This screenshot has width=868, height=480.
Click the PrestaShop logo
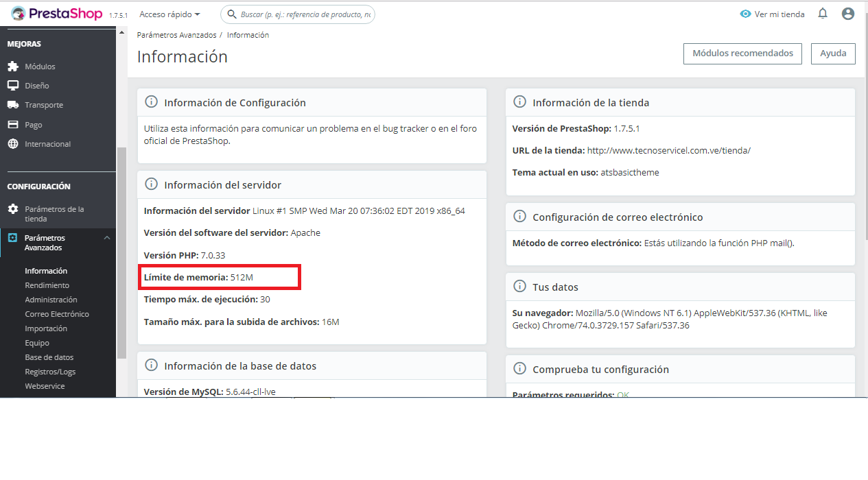pos(56,14)
